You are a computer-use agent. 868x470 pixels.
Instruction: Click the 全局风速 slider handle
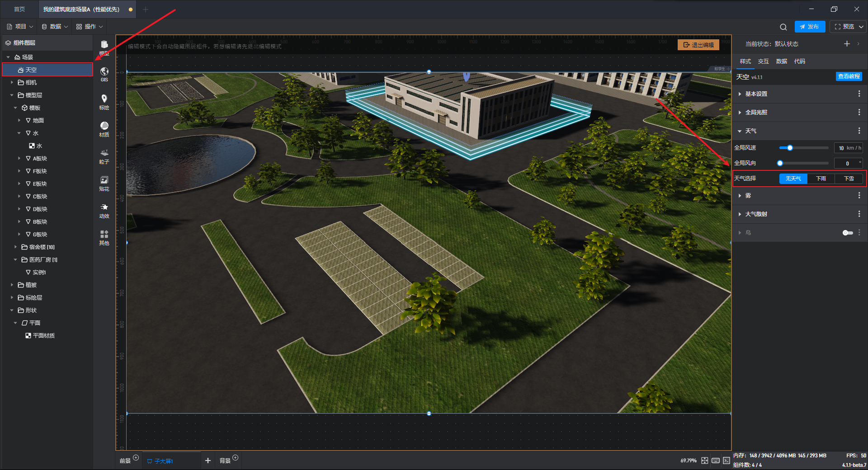[790, 148]
